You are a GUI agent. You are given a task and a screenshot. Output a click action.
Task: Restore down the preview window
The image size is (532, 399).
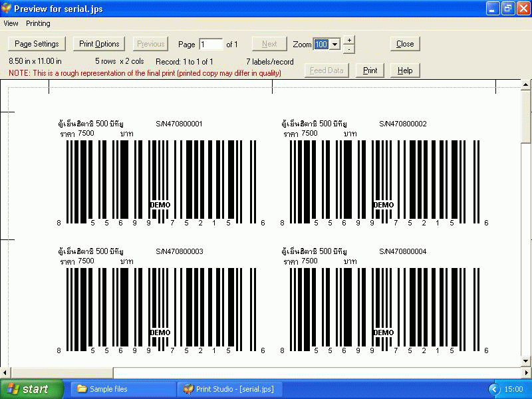click(508, 9)
